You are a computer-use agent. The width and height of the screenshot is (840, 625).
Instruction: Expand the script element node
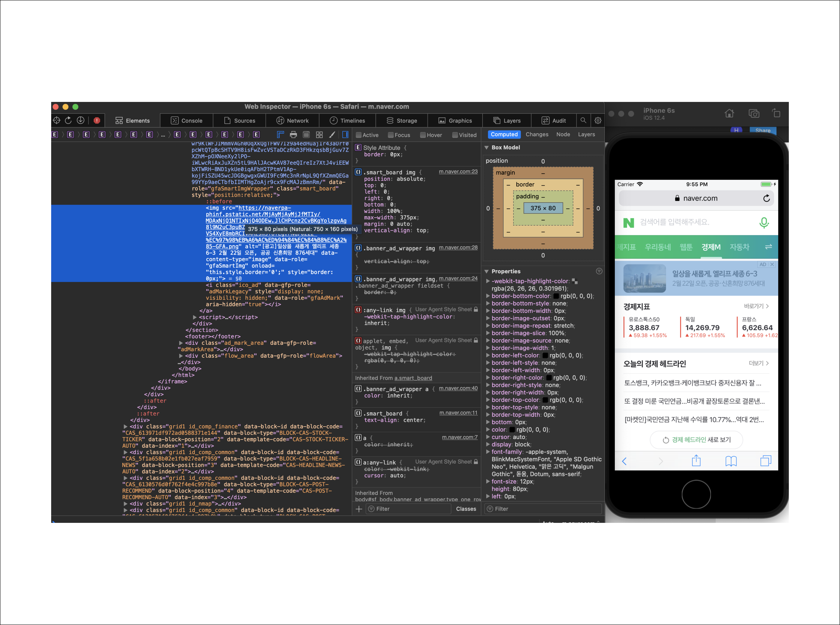(195, 317)
